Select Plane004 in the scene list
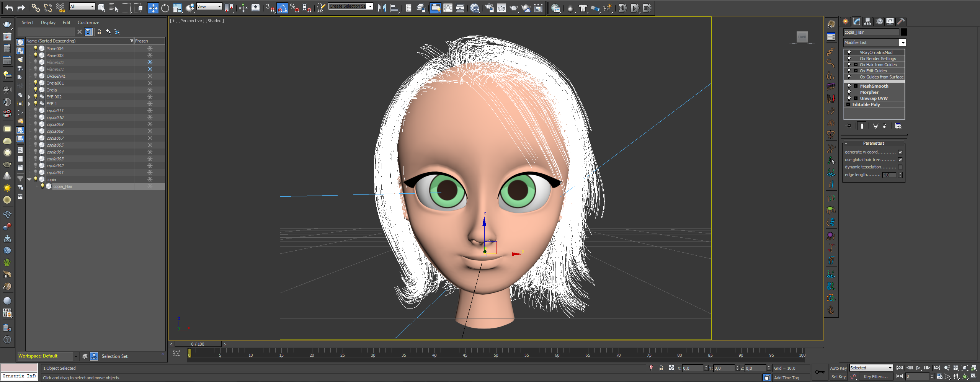The width and height of the screenshot is (980, 382). pos(55,49)
